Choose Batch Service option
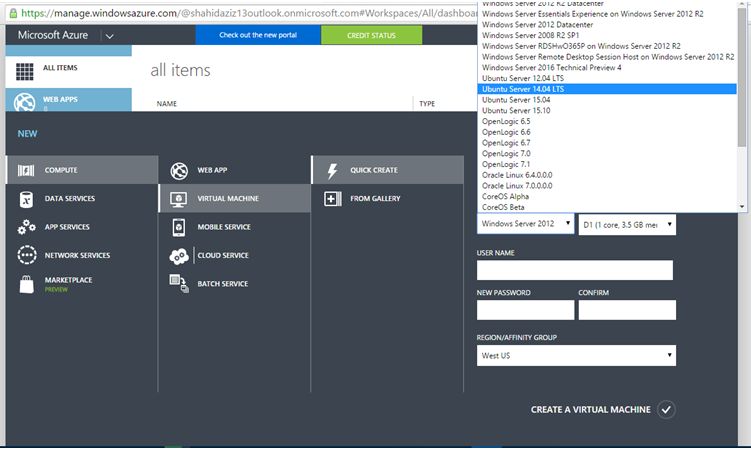 pos(235,283)
